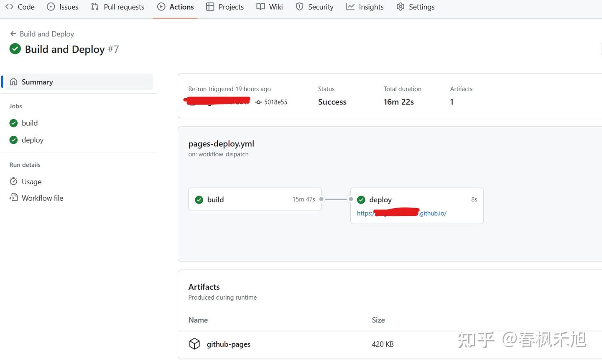
Task: Click the commit icon next to 5018e55
Action: click(258, 102)
